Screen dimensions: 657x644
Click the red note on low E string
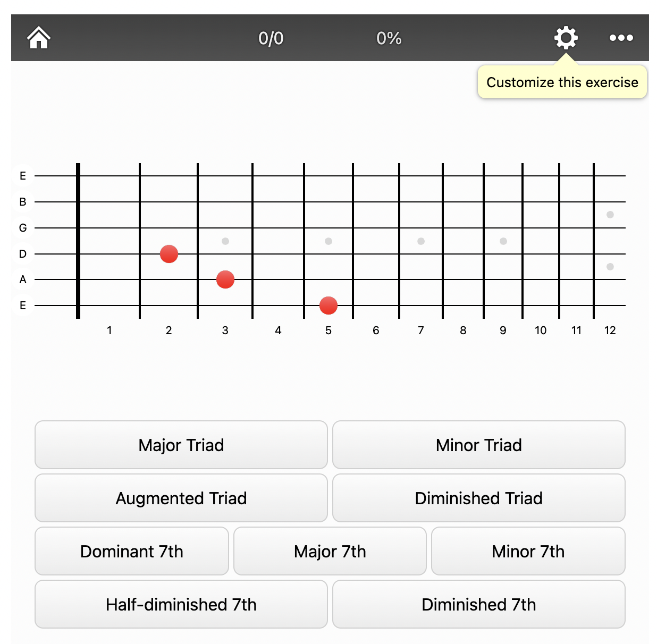[x=328, y=306]
